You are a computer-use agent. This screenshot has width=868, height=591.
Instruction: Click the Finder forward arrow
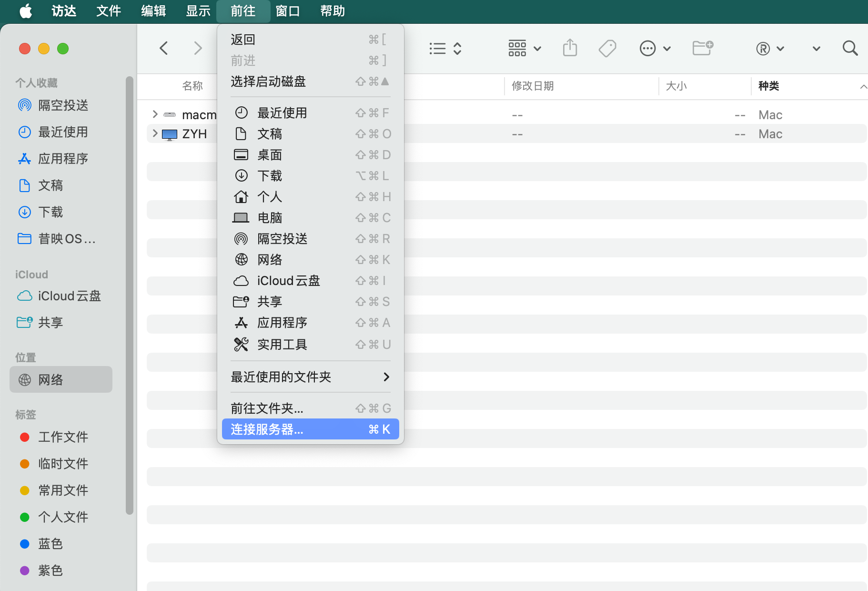click(x=198, y=48)
